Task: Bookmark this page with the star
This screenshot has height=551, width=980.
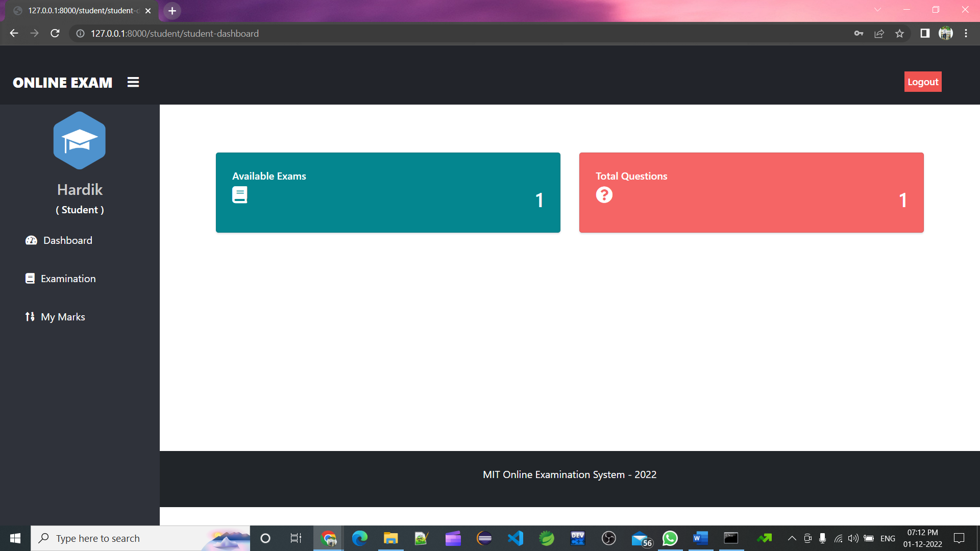Action: [899, 33]
